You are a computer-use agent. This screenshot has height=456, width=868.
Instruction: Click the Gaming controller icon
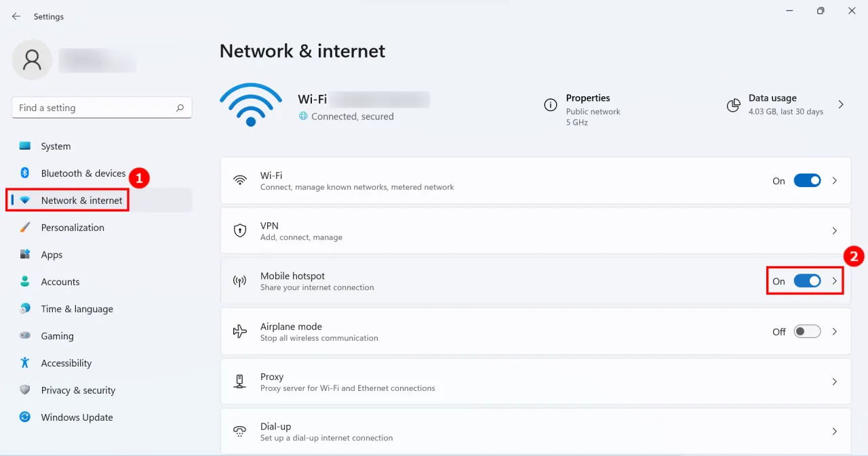pyautogui.click(x=25, y=335)
